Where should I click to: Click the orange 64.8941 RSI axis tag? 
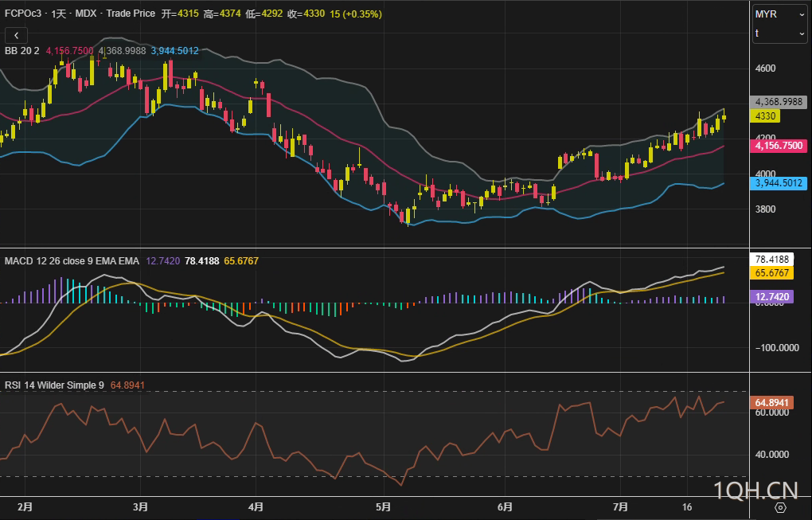point(770,403)
